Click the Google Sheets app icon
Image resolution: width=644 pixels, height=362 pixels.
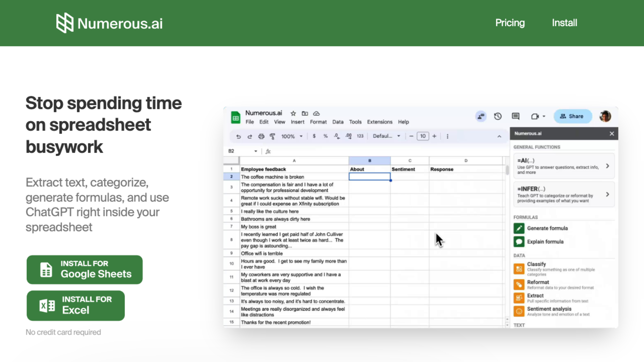point(235,117)
